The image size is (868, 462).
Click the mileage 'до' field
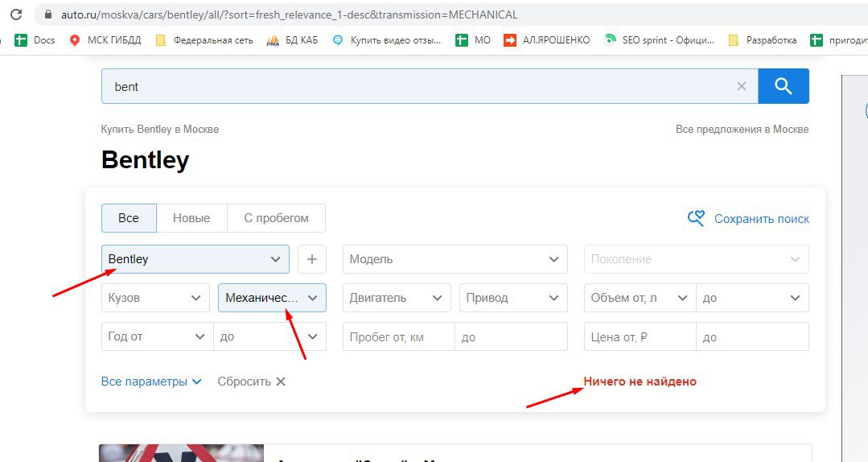pos(511,336)
